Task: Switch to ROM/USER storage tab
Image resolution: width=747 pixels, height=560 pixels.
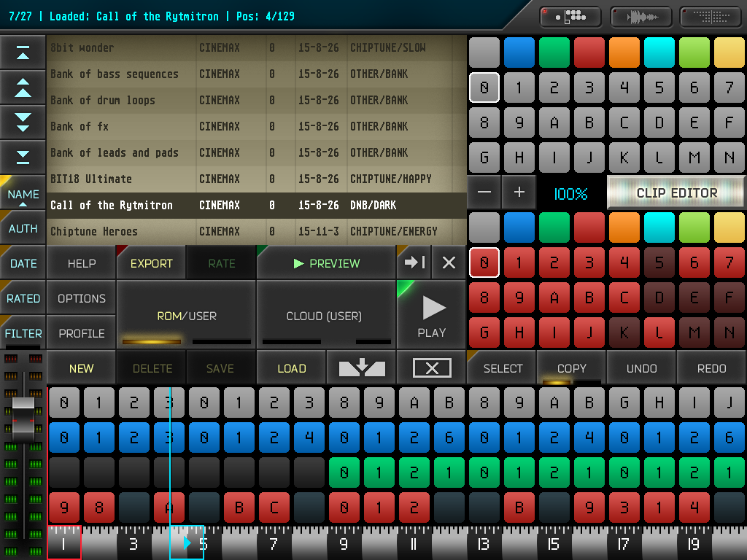Action: point(186,315)
